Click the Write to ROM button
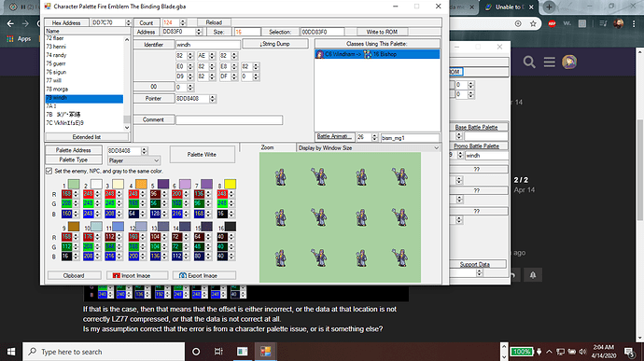 [382, 32]
